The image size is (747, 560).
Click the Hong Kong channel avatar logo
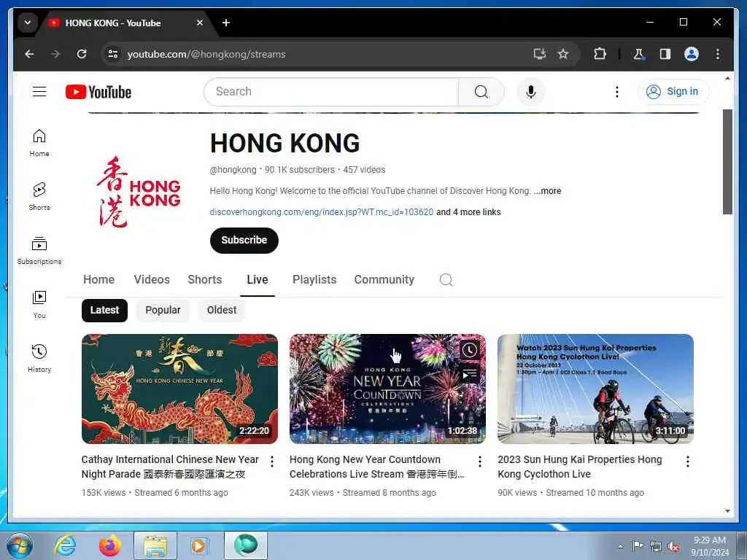tap(139, 192)
